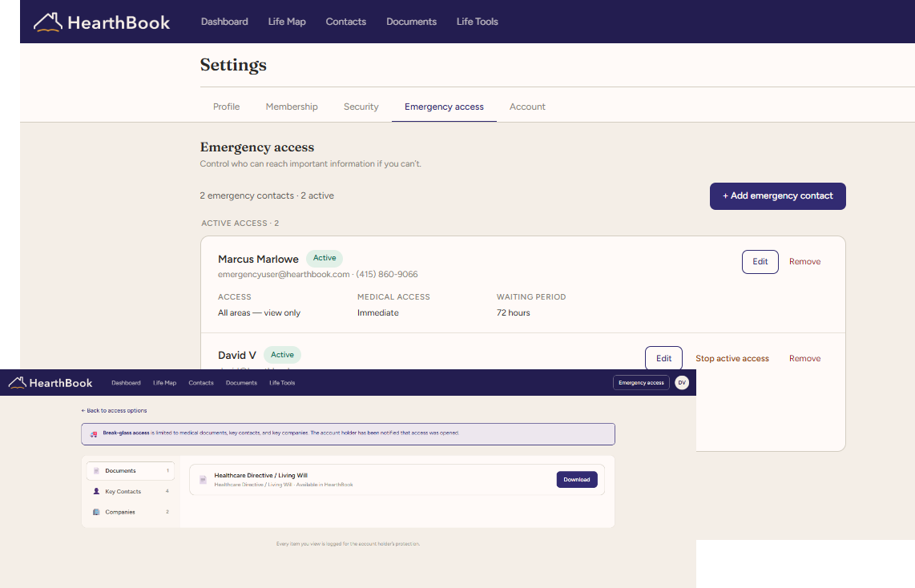Click 'Immediate' medical access value
Viewport: 915px width, 588px height.
click(x=378, y=312)
